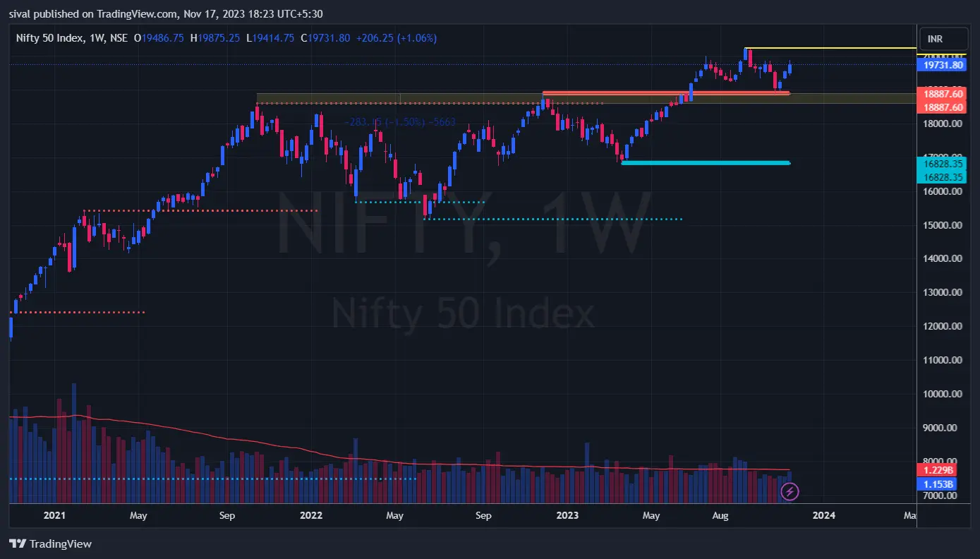This screenshot has height=559, width=980.
Task: Click the low value L19414.75
Action: (x=270, y=38)
